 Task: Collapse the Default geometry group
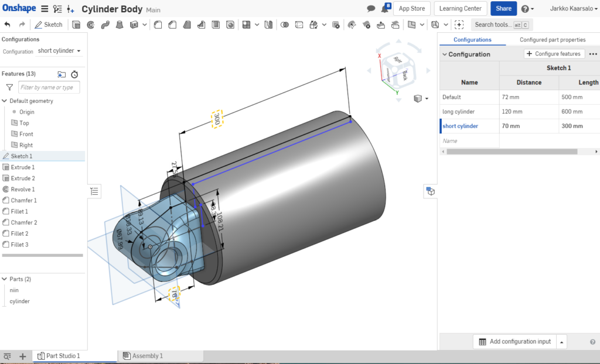coord(5,101)
